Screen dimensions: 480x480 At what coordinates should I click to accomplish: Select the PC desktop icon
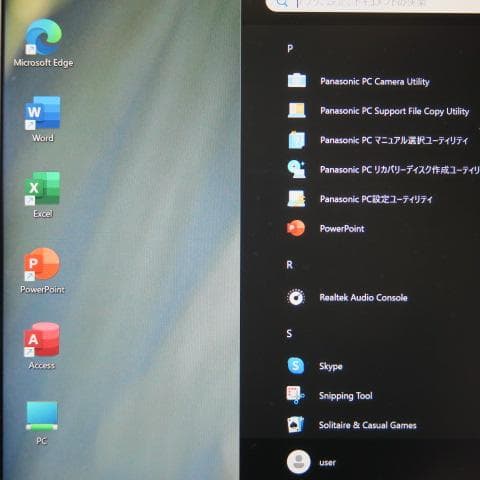tap(42, 416)
